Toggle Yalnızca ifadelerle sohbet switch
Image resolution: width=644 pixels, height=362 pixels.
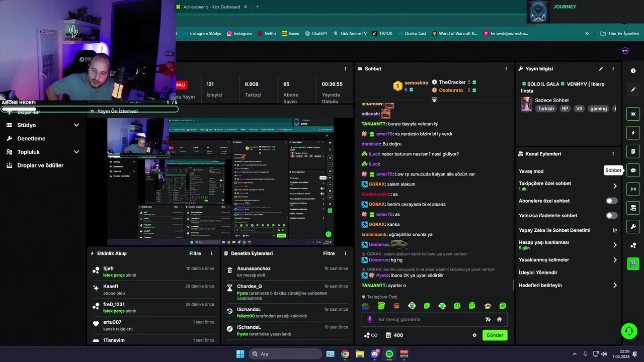[x=611, y=215]
